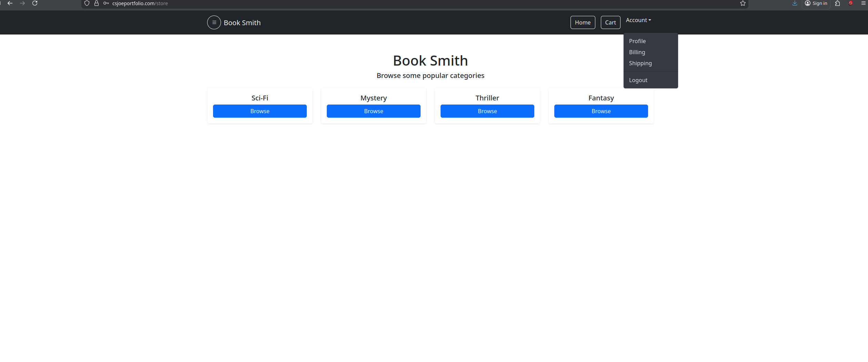Click the red blocker extension icon
The width and height of the screenshot is (868, 362).
coord(850,3)
